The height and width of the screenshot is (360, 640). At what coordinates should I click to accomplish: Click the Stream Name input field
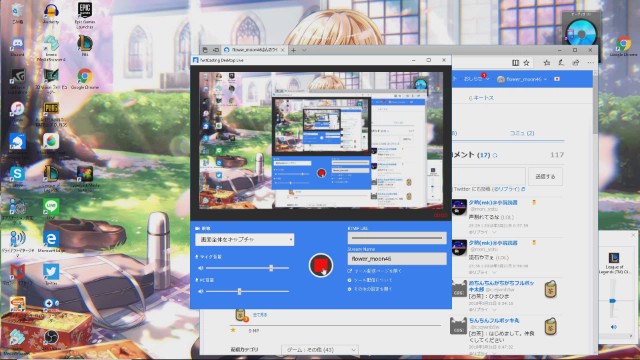pyautogui.click(x=397, y=259)
